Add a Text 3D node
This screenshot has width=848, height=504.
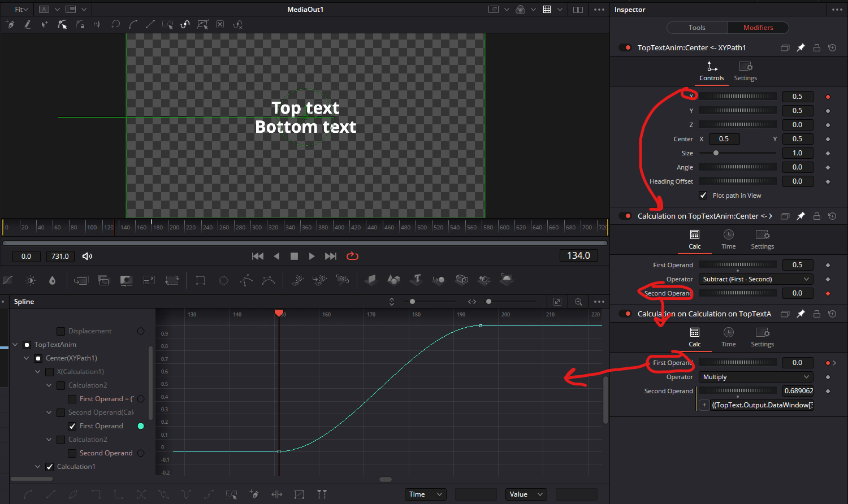coord(417,279)
